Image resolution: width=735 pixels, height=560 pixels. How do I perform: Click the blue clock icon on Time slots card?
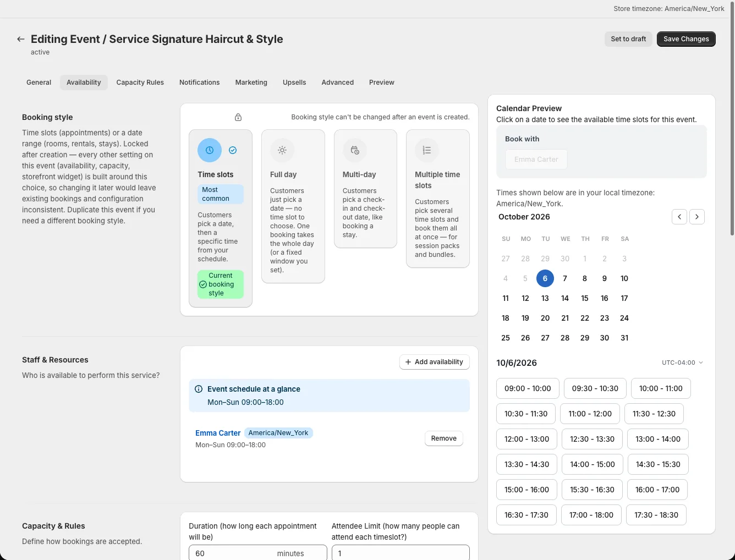[210, 150]
